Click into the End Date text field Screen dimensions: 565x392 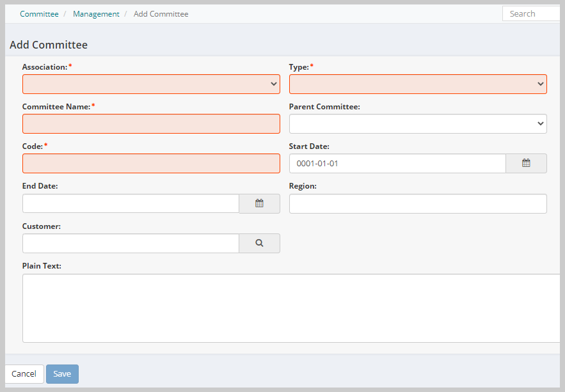131,203
